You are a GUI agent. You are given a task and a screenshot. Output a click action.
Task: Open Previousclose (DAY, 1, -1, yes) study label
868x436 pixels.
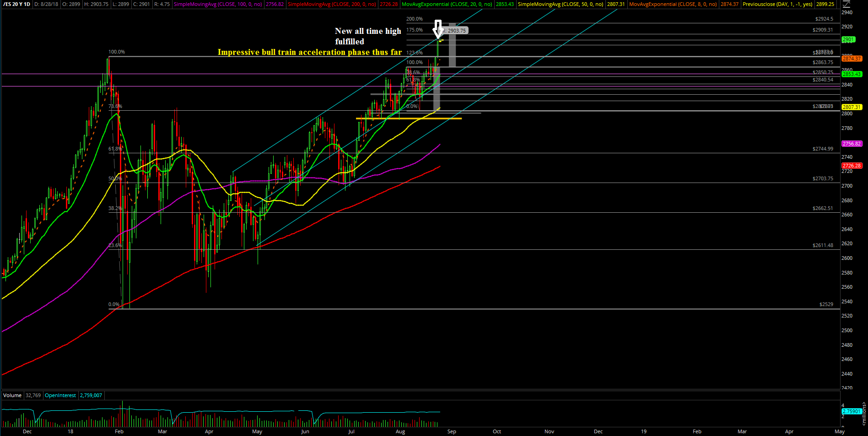[x=778, y=4]
